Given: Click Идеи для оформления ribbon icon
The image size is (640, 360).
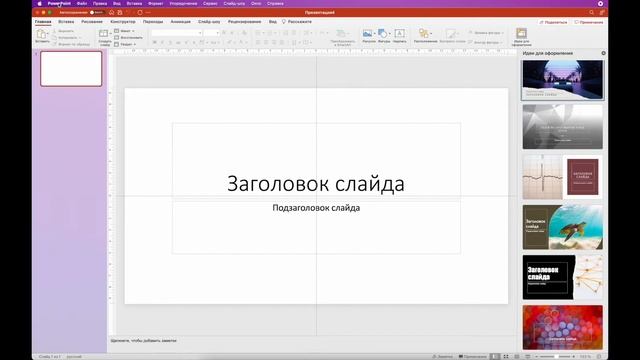Looking at the screenshot, I should tap(521, 33).
